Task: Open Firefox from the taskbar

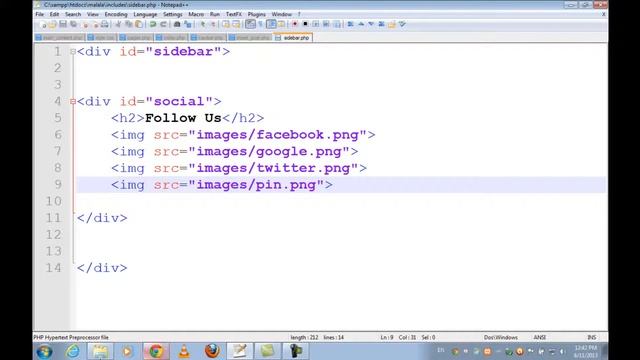Action: (x=212, y=351)
